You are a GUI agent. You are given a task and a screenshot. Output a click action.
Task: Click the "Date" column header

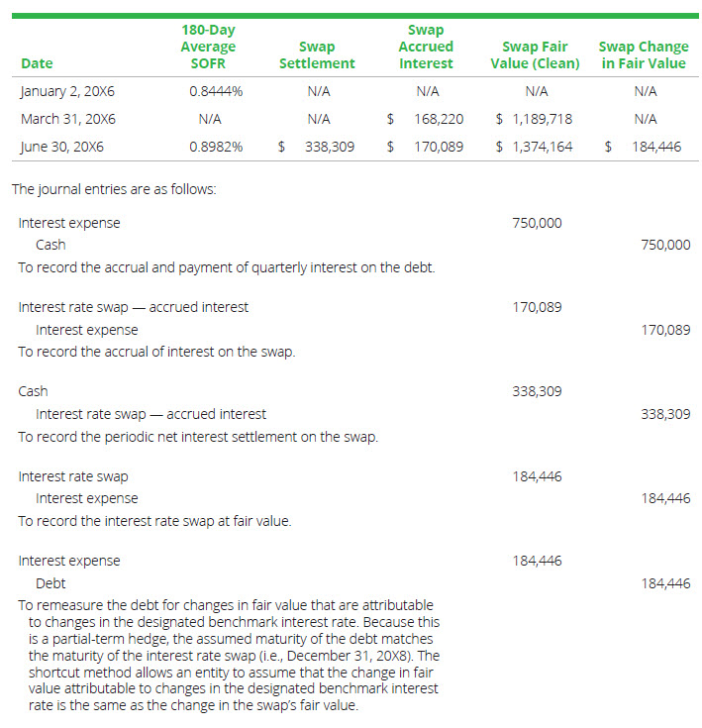point(37,63)
